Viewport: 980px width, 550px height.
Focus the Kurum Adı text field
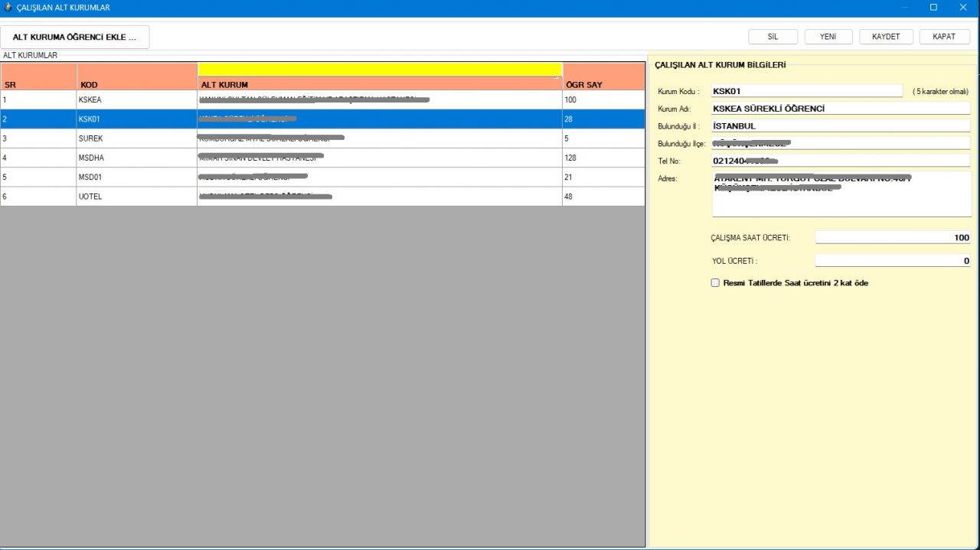(x=840, y=109)
